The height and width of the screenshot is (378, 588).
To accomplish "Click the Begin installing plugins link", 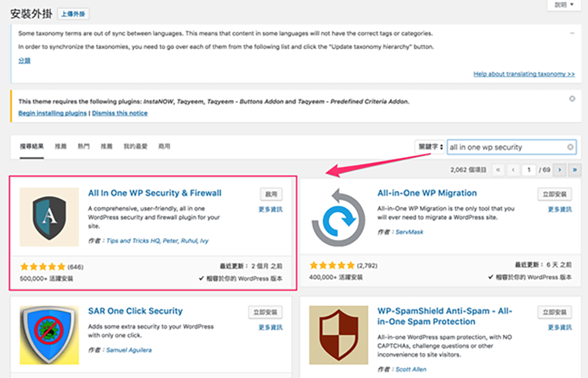I will click(52, 113).
